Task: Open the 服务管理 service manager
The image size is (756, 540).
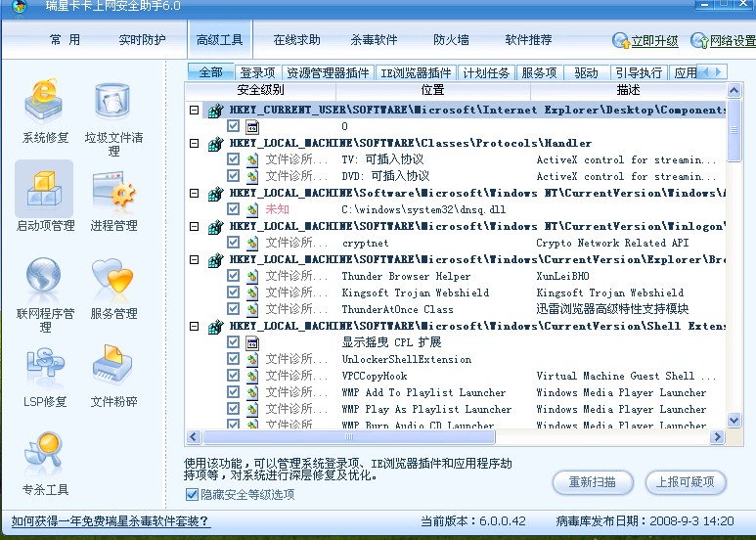Action: pyautogui.click(x=113, y=289)
